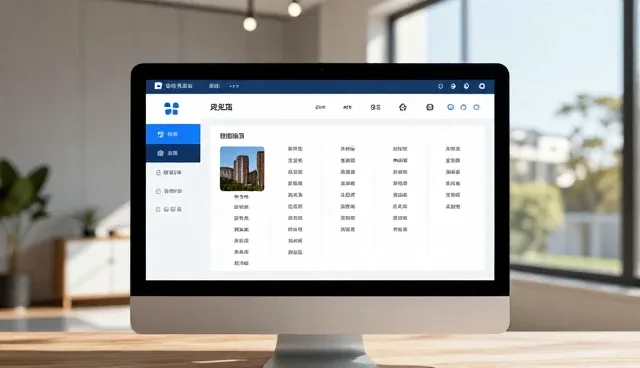
Task: Select the bright blue highlighted sidebar item
Action: tap(173, 134)
